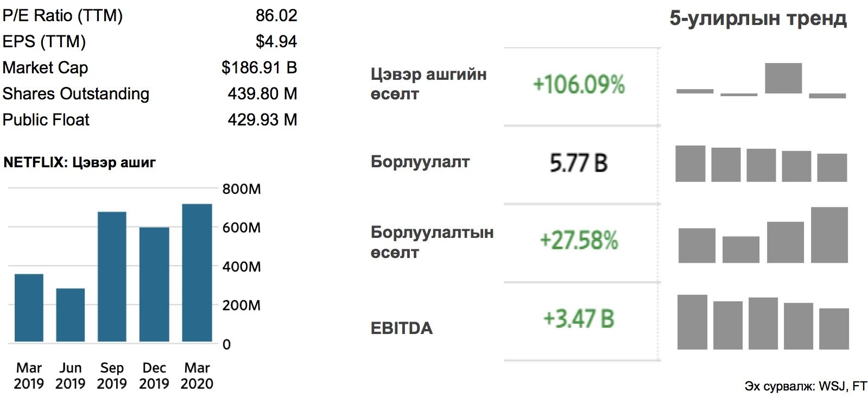The image size is (868, 397).
Task: Click the 800M axis label
Action: pyautogui.click(x=242, y=189)
